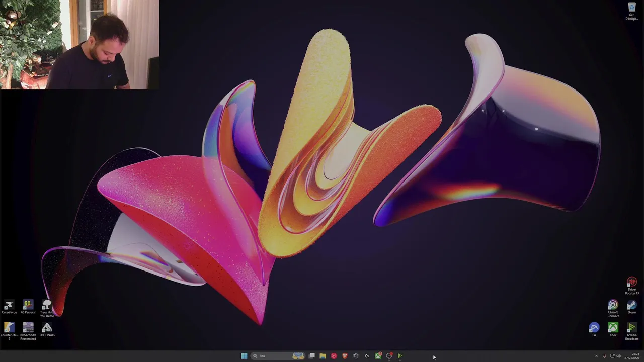This screenshot has width=644, height=362.
Task: Switch to NVIDIA Broadcast on the taskbar
Action: [400, 356]
